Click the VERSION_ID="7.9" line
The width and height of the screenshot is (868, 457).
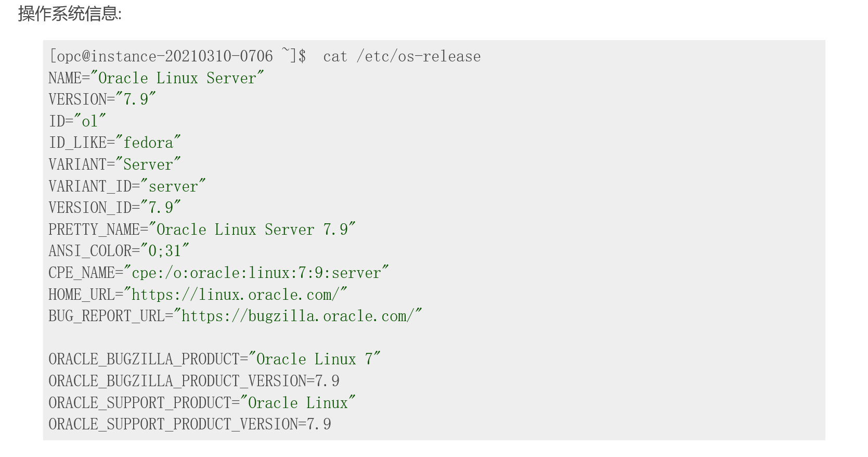tap(115, 208)
